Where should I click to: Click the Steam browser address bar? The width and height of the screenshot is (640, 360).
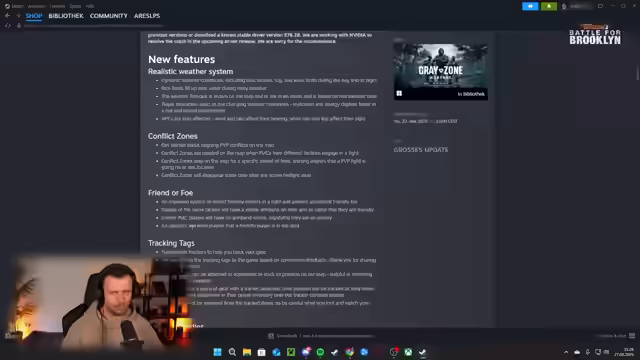[x=94, y=26]
